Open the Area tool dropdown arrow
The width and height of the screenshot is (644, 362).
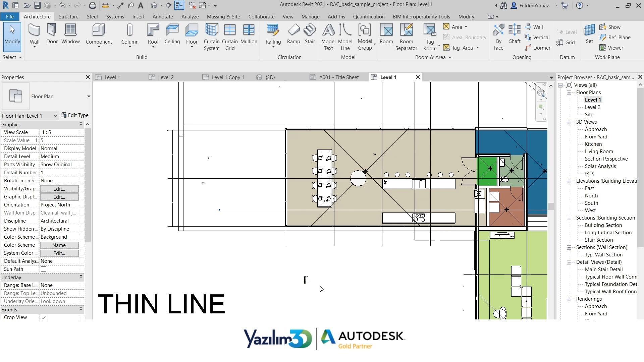[x=466, y=27]
